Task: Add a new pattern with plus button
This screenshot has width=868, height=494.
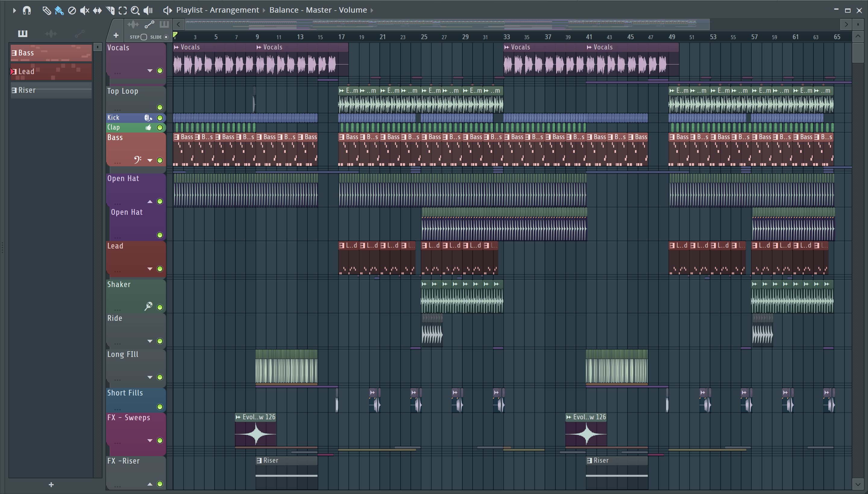Action: 51,484
